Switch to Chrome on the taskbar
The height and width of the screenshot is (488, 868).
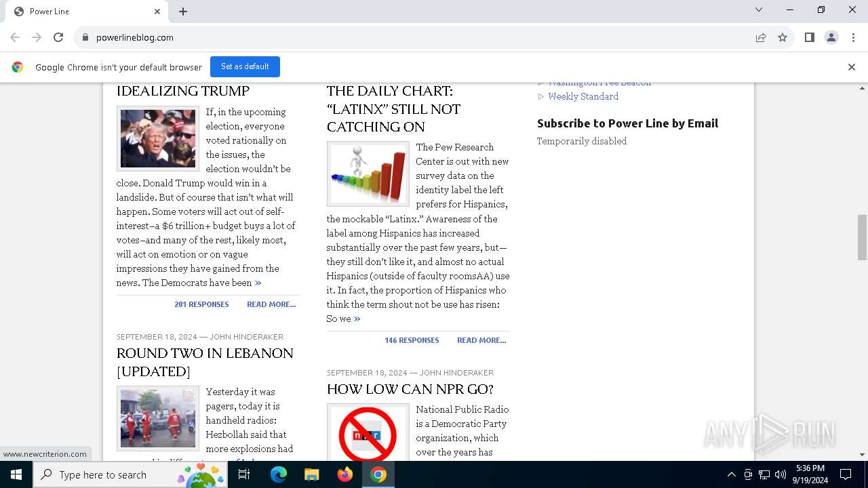pos(378,474)
